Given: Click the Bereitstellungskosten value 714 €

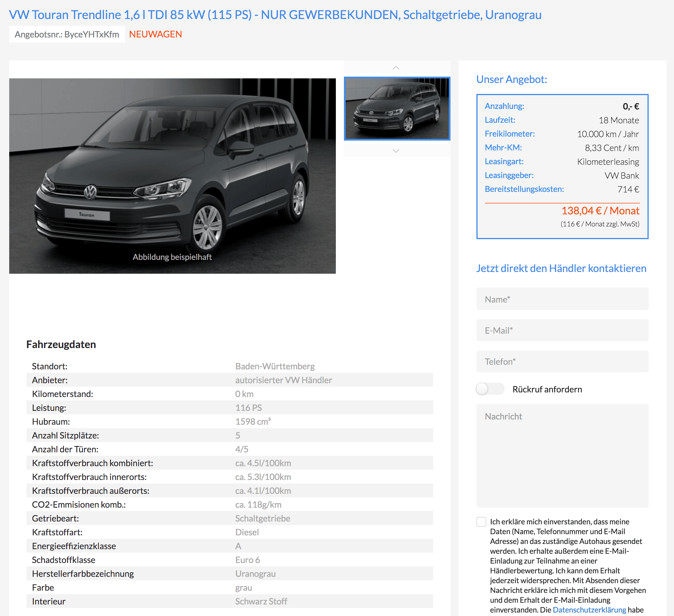Looking at the screenshot, I should [628, 189].
